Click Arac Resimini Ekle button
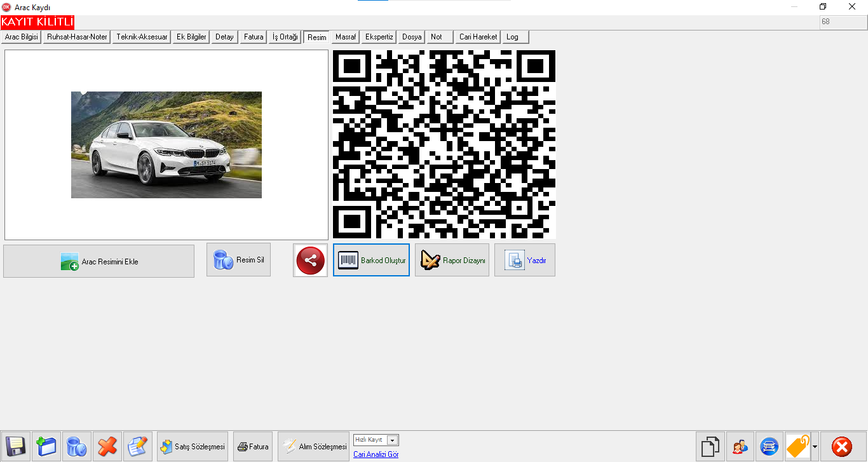The width and height of the screenshot is (868, 462). pos(98,261)
